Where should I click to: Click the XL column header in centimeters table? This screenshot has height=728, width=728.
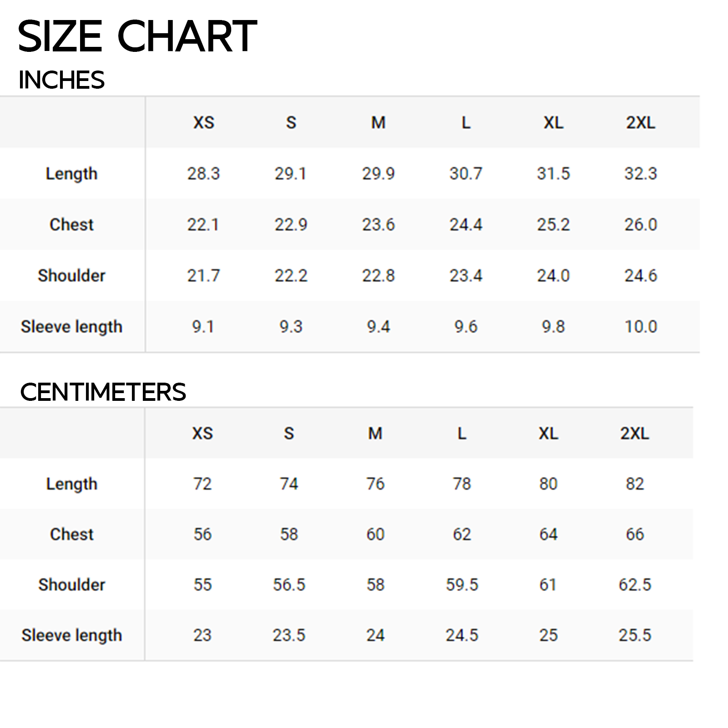548,433
